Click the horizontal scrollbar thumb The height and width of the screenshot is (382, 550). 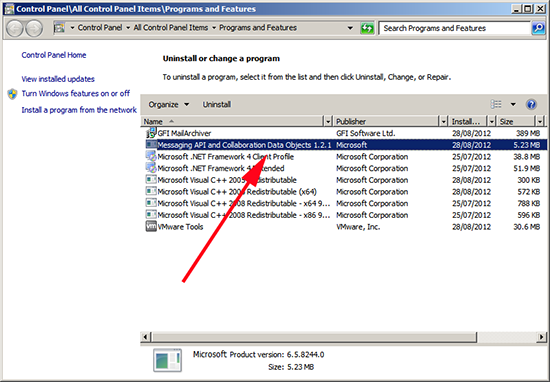(x=314, y=337)
